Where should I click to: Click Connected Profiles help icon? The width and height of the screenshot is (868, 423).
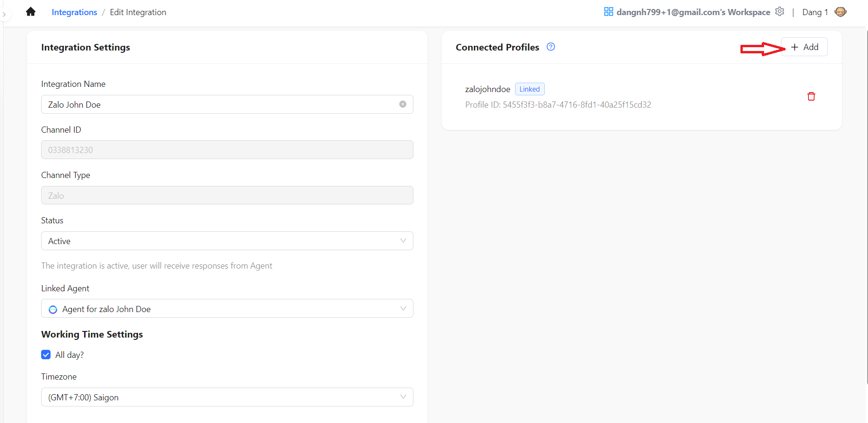point(550,47)
